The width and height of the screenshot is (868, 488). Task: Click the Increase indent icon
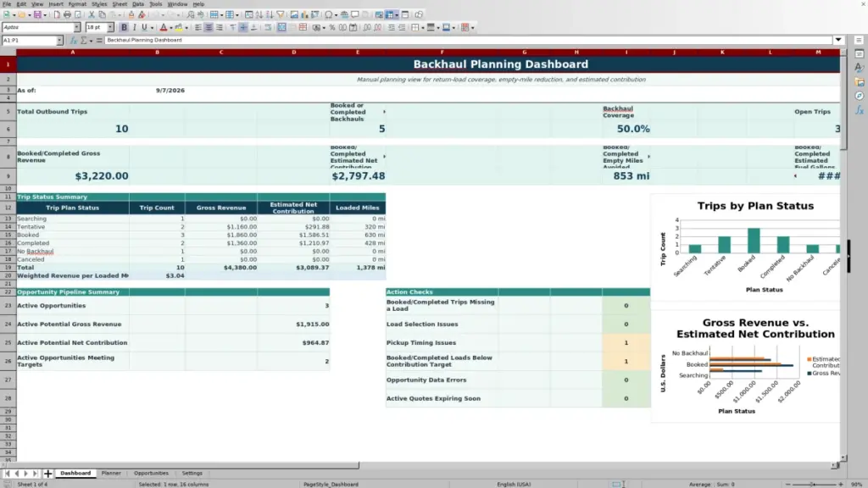(x=392, y=27)
